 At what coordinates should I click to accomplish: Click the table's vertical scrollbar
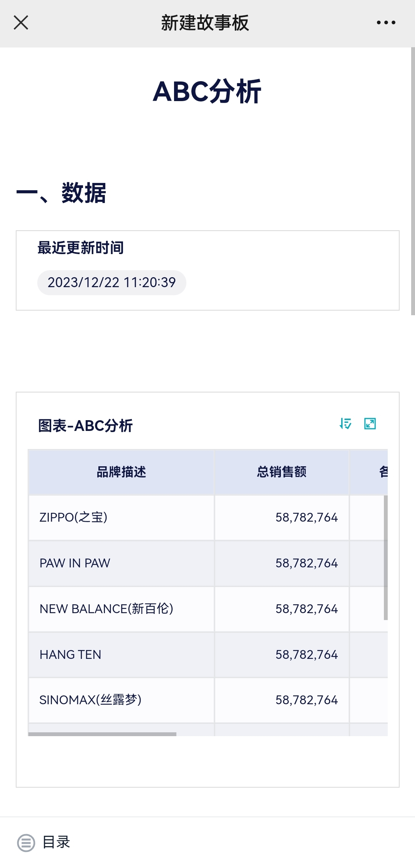[385, 557]
